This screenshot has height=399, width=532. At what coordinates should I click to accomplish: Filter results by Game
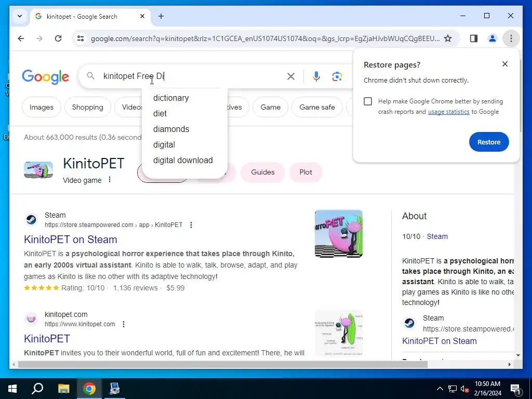click(270, 107)
